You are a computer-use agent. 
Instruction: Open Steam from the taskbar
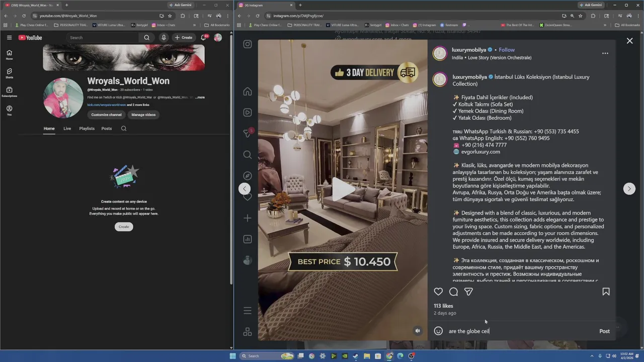[x=356, y=356]
